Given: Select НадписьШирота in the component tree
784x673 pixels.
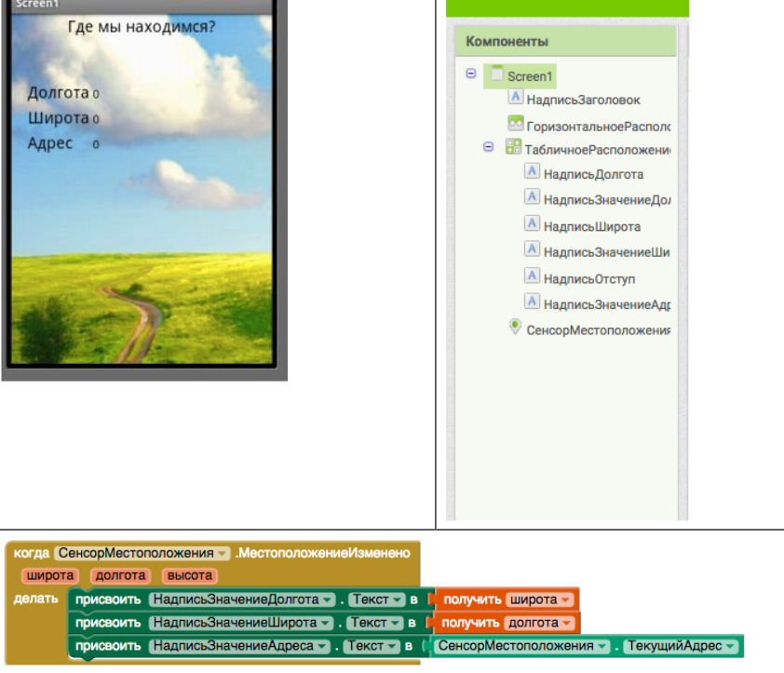Looking at the screenshot, I should click(592, 226).
